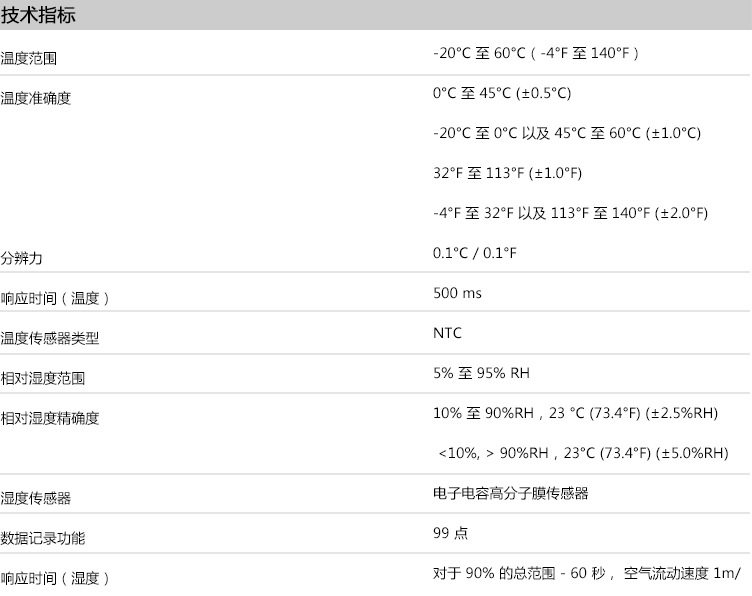
Task: Click the 响应时间（温度）row label
Action: [x=55, y=298]
